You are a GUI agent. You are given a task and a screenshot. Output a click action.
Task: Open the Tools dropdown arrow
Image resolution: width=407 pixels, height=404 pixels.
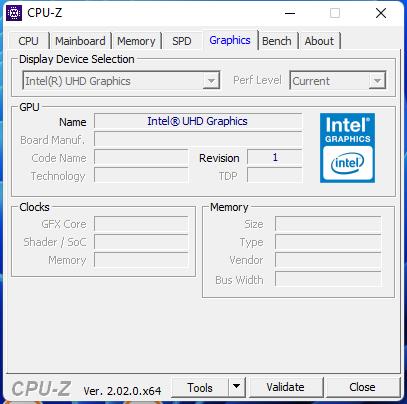pos(237,387)
